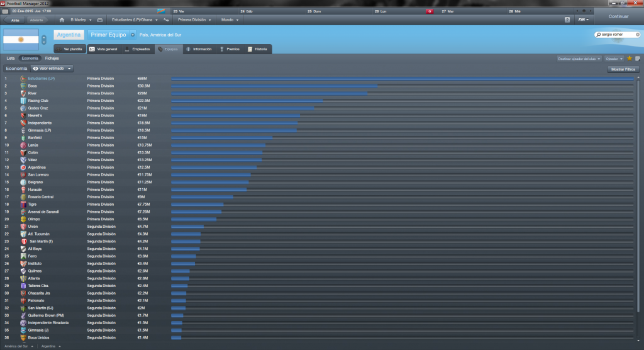Click the add note icon beside the star
Viewport: 644px width, 350px height.
(x=638, y=59)
